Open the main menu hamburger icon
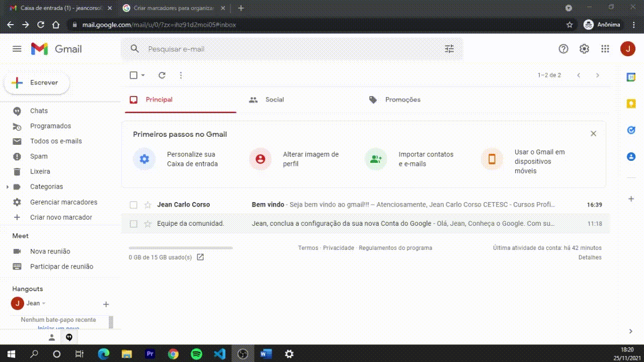 [x=17, y=49]
